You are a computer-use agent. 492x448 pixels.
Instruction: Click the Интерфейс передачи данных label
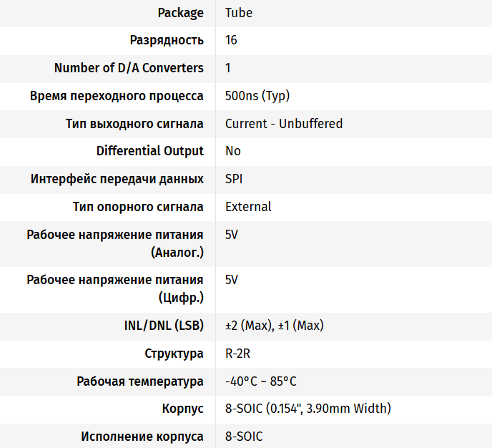117,179
